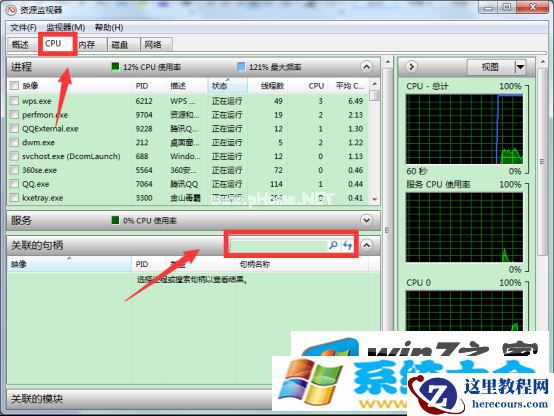Click the Resource Monitor title bar icon
The width and height of the screenshot is (554, 416).
click(12, 10)
